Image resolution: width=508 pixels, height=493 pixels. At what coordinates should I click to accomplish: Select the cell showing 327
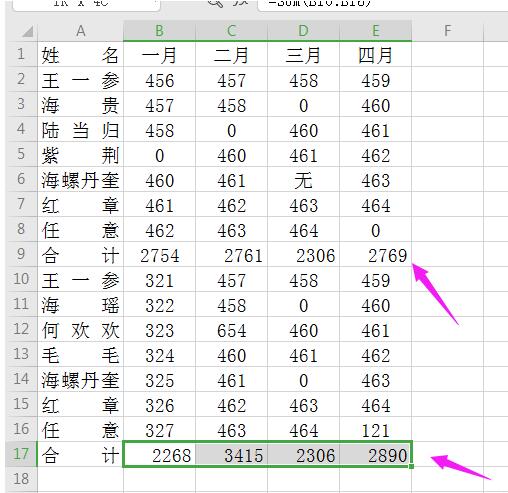(x=159, y=429)
